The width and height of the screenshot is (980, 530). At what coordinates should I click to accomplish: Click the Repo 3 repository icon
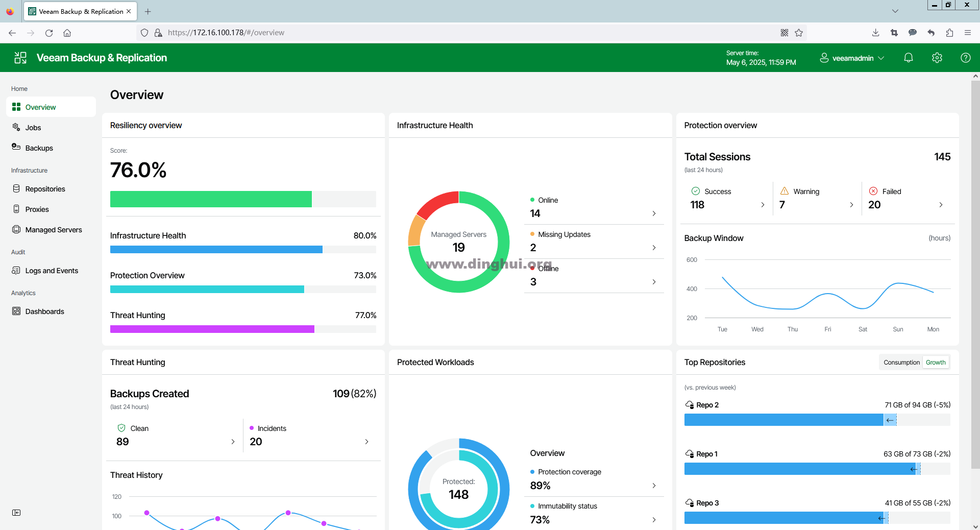click(690, 503)
